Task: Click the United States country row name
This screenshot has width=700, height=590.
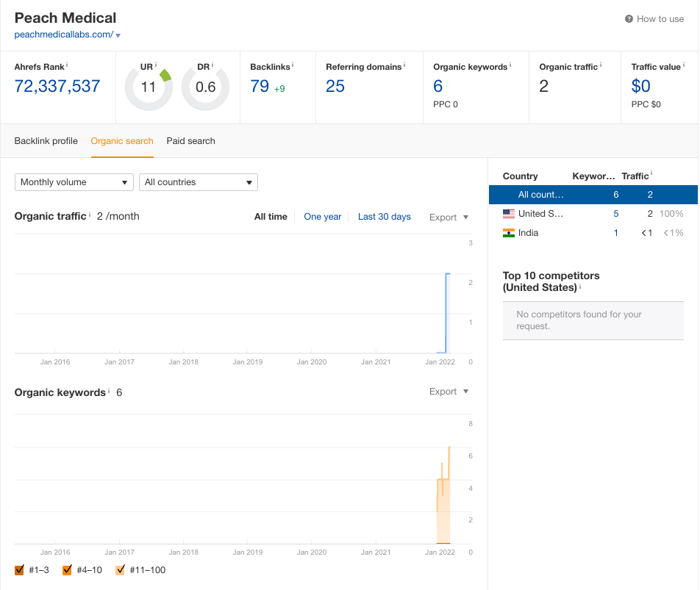Action: click(540, 214)
